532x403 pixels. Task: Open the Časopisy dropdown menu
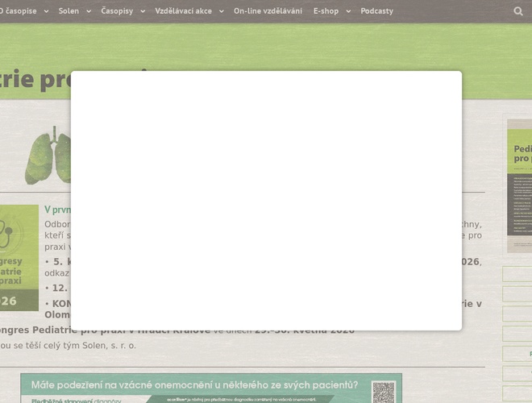click(x=123, y=11)
